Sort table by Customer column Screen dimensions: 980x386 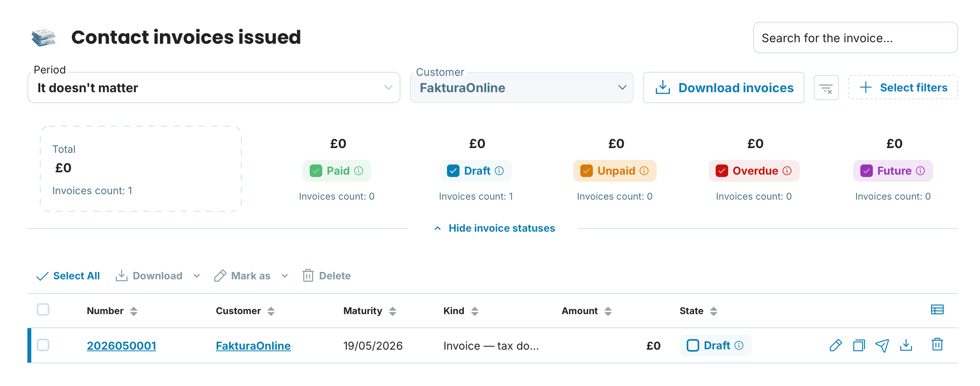click(271, 311)
